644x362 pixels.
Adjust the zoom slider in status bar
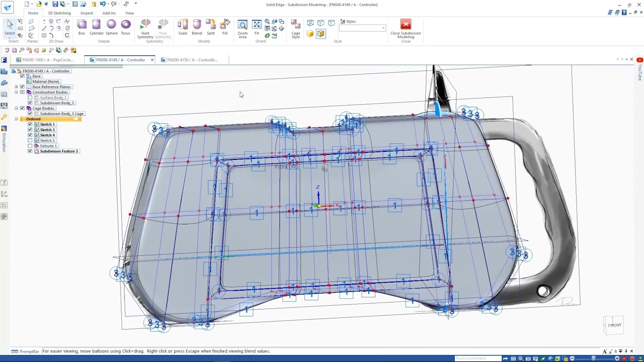click(594, 358)
